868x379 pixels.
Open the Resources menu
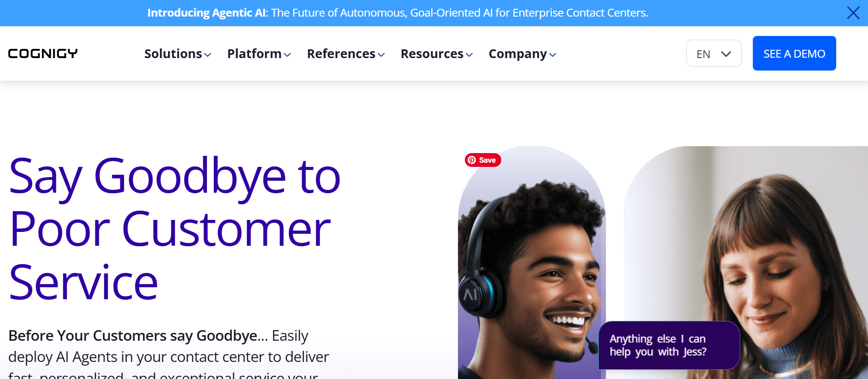[x=432, y=54]
